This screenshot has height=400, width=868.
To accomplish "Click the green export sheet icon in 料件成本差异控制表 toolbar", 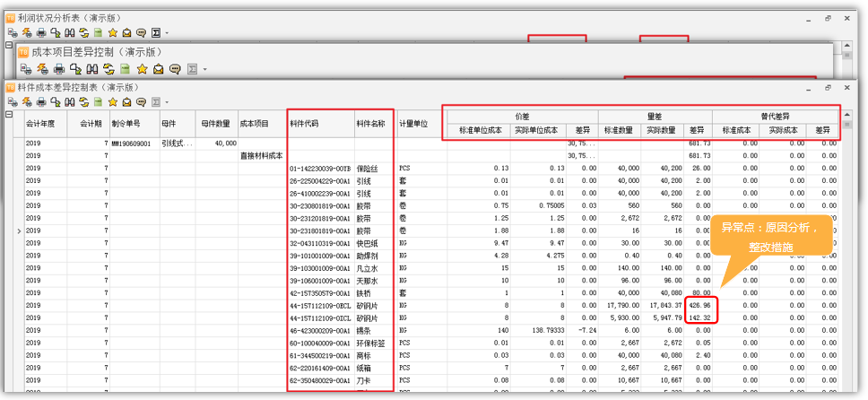I will point(99,102).
